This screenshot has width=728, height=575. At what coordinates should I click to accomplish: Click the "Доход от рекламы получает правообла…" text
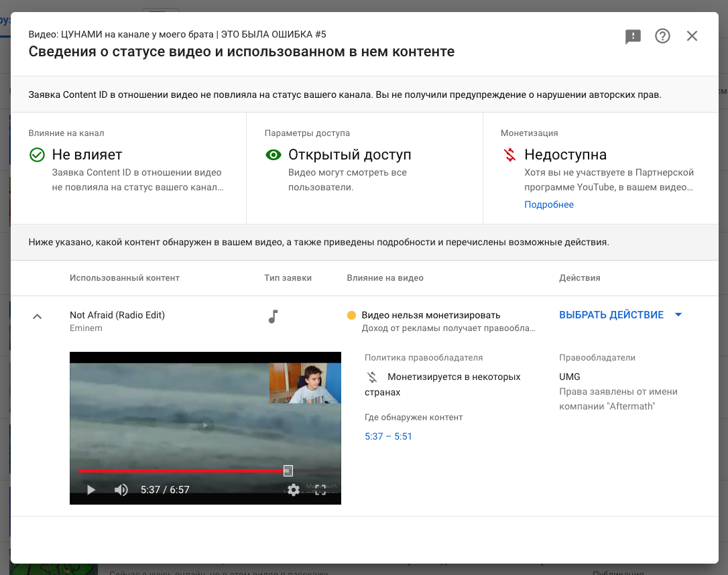tap(448, 328)
